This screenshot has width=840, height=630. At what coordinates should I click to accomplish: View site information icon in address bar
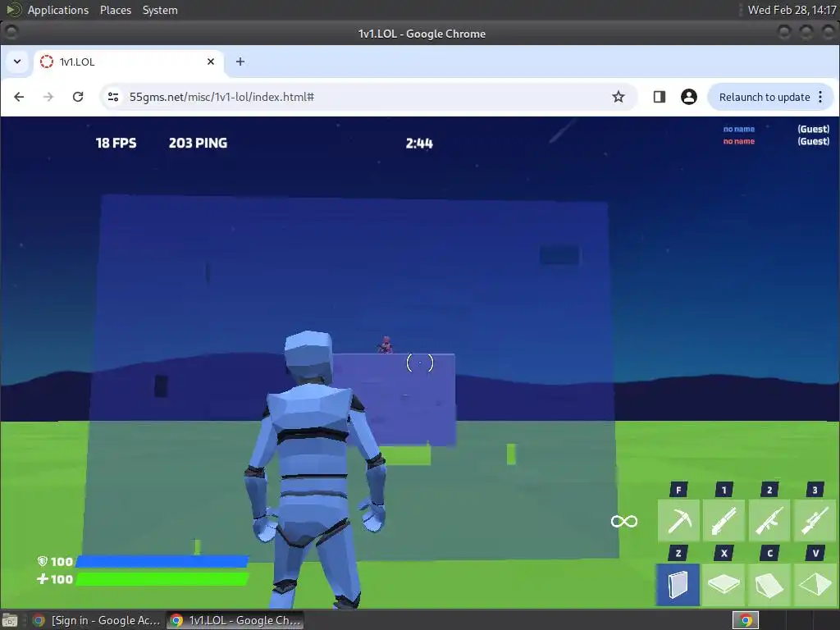click(113, 97)
